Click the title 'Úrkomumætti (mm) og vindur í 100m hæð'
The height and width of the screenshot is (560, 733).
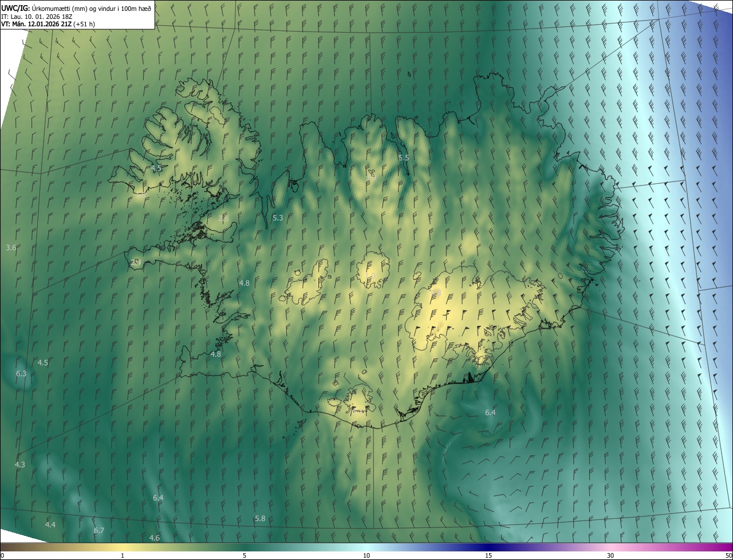coord(92,7)
